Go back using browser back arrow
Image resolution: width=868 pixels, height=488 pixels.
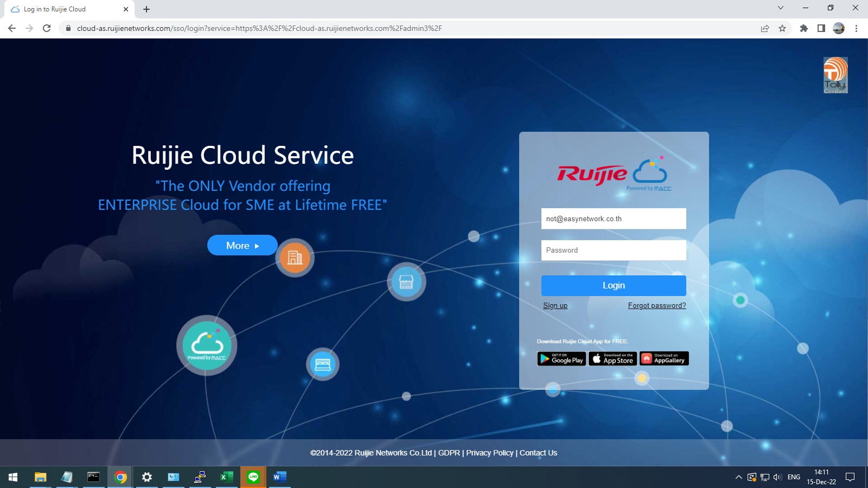[x=12, y=28]
